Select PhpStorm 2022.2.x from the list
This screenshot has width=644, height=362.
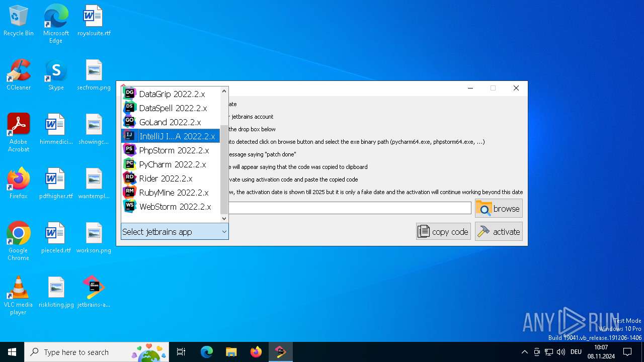171,150
